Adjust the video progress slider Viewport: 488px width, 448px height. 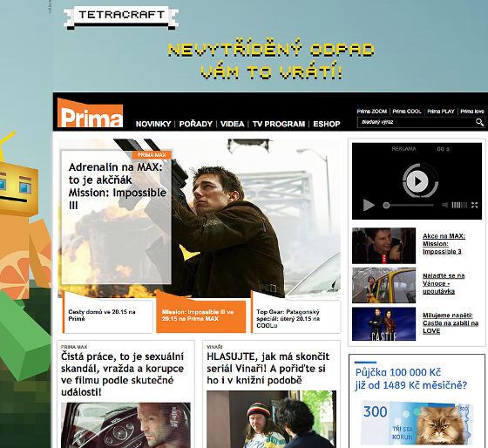pyautogui.click(x=409, y=205)
